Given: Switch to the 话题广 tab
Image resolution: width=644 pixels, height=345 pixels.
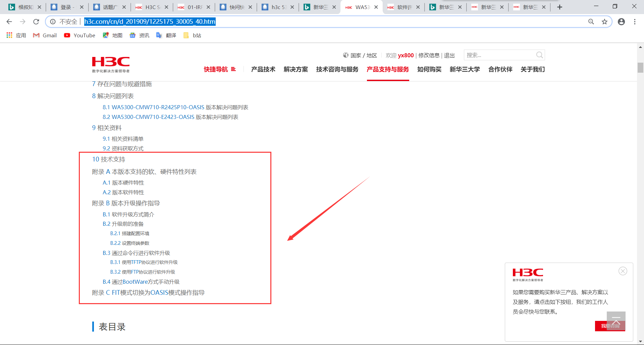Looking at the screenshot, I should (109, 7).
